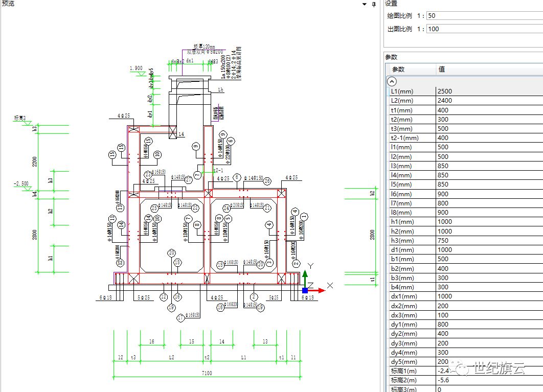This screenshot has width=543, height=392.
Task: Click the 标高3 elevation label in drawing
Action: click(20, 118)
